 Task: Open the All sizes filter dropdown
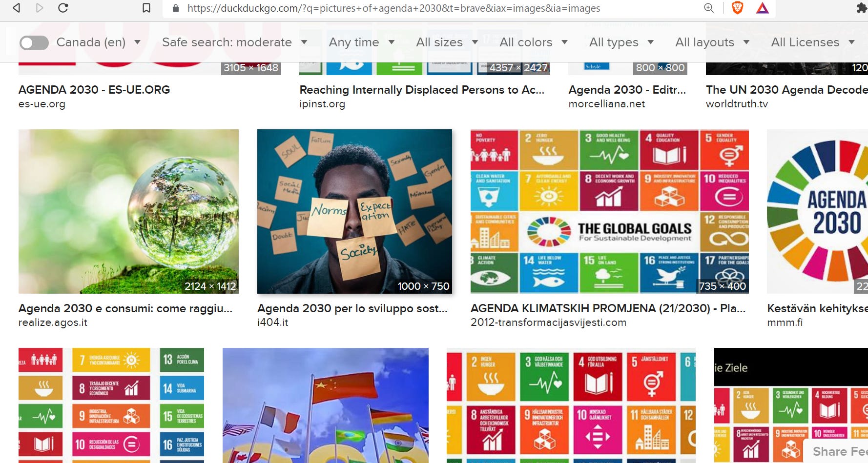pyautogui.click(x=447, y=42)
